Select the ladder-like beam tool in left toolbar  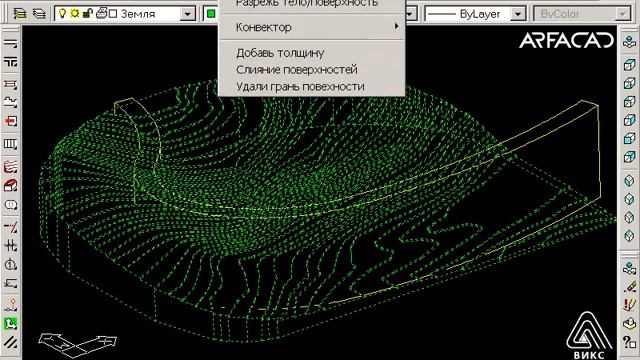(11, 84)
